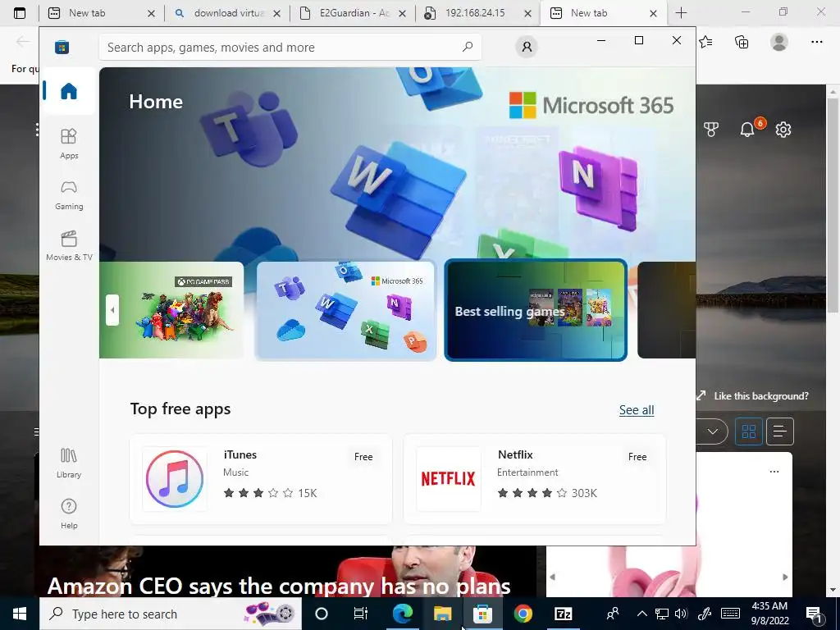This screenshot has width=840, height=630.
Task: Open Edge Settings and more menu
Action: tap(816, 42)
